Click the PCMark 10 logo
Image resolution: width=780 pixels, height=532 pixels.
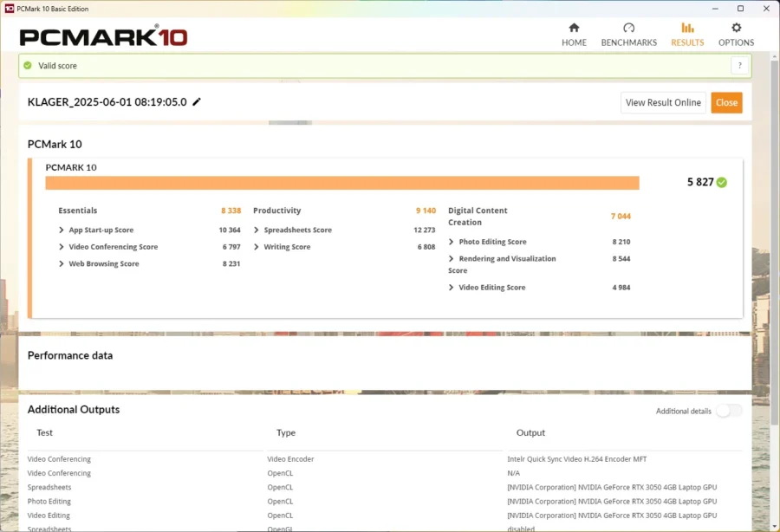pyautogui.click(x=103, y=36)
